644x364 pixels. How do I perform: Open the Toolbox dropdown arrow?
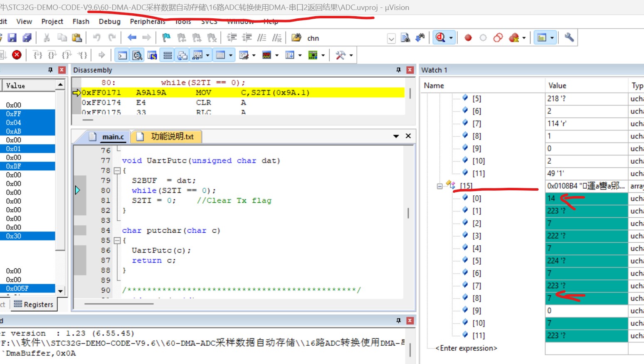click(x=351, y=55)
